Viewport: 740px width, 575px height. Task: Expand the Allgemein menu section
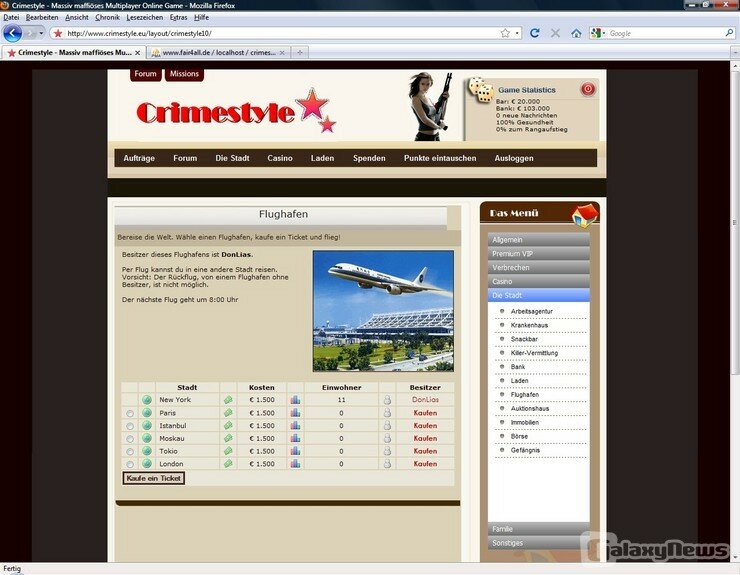click(x=538, y=240)
